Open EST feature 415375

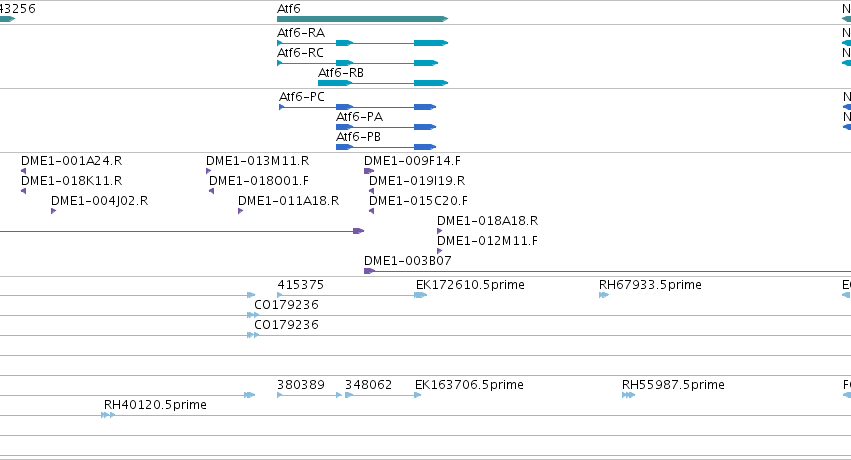pyautogui.click(x=300, y=285)
